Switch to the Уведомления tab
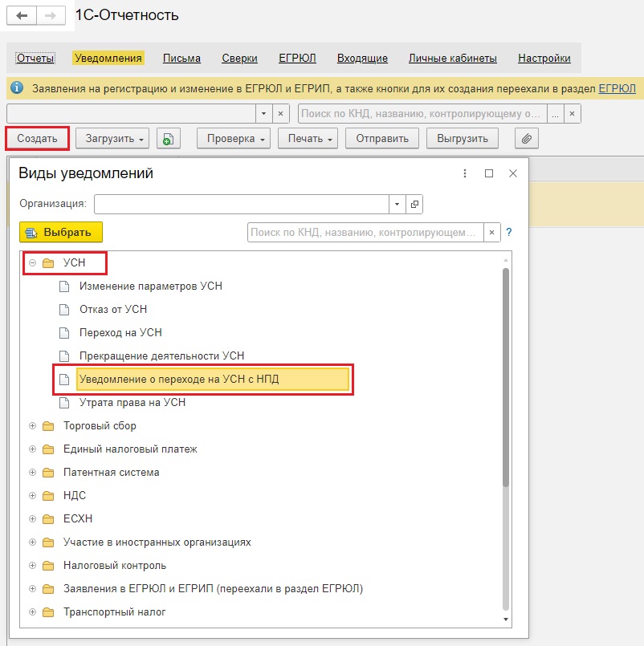Screen dimensions: 644x646 [108, 58]
